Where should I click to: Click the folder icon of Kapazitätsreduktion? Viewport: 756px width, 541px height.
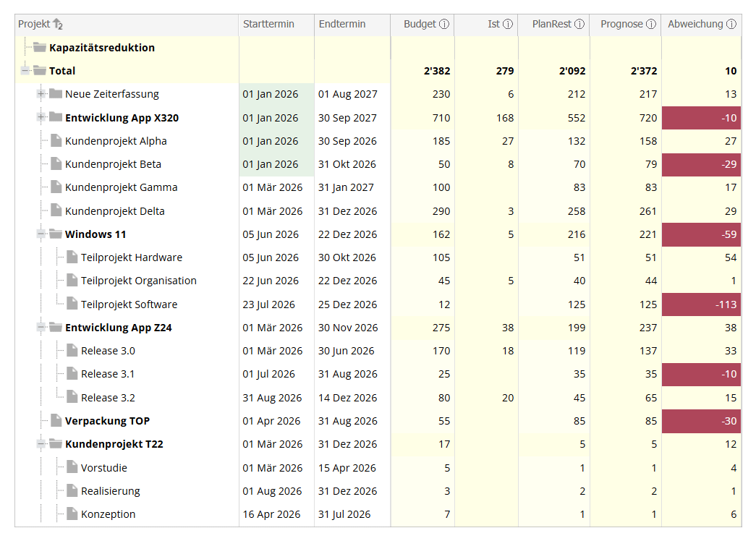pos(40,48)
